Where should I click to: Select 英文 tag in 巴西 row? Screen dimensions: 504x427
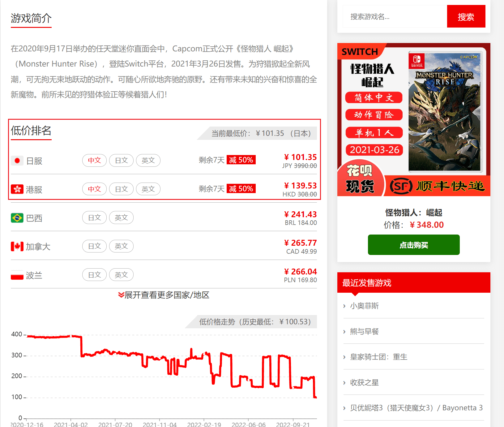[121, 218]
